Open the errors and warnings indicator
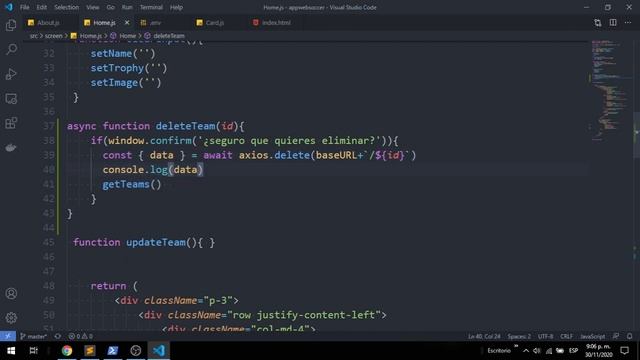This screenshot has height=360, width=640. click(80, 336)
